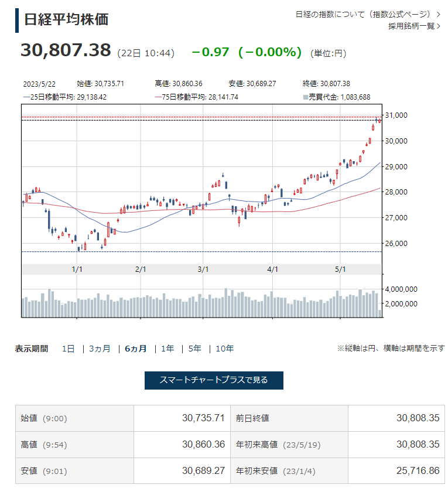Image resolution: width=448 pixels, height=488 pixels.
Task: Click the 年初来高値 value 30,808.35
Action: tap(418, 445)
